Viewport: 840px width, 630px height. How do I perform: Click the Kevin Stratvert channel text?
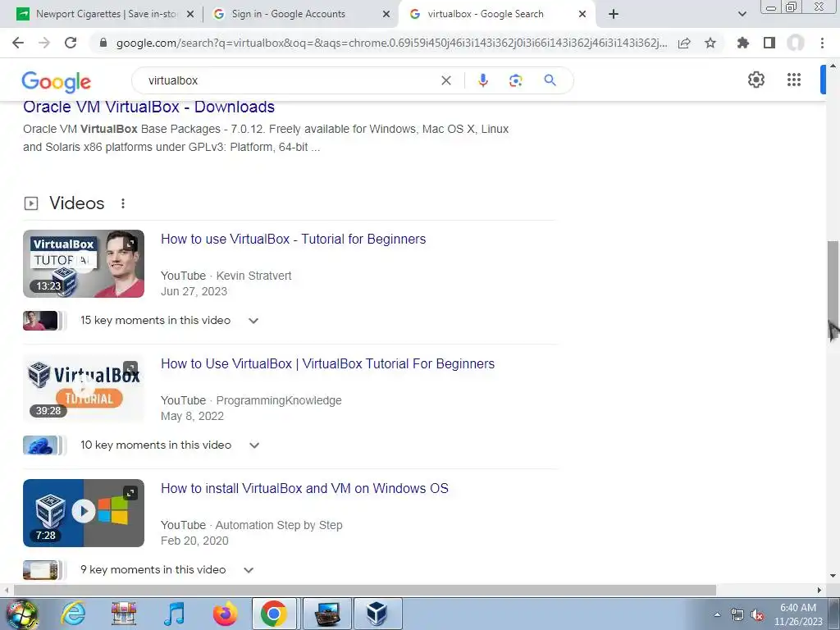(253, 276)
